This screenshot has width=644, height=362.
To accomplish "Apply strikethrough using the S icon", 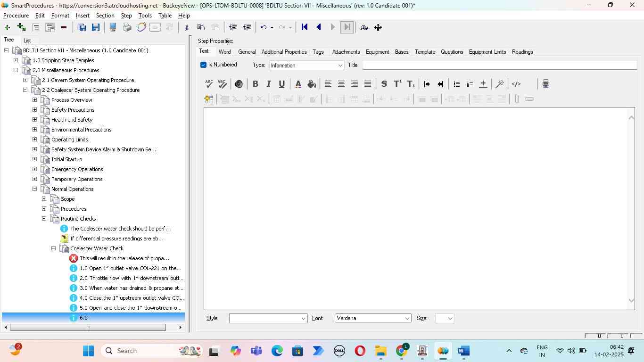I will tap(384, 84).
